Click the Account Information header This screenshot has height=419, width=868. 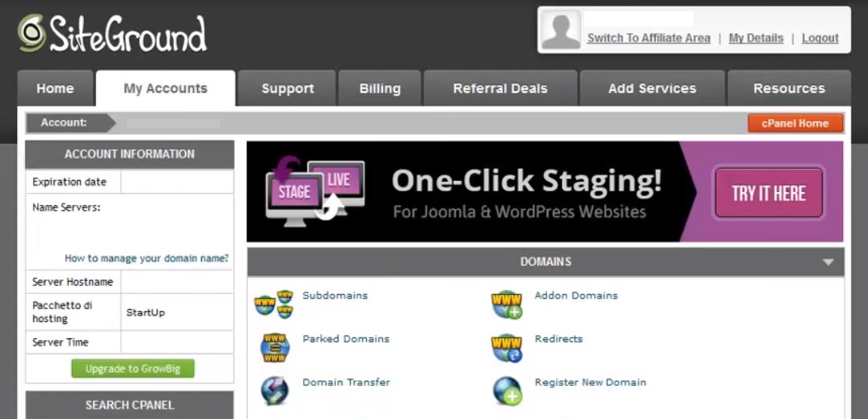[x=129, y=154]
